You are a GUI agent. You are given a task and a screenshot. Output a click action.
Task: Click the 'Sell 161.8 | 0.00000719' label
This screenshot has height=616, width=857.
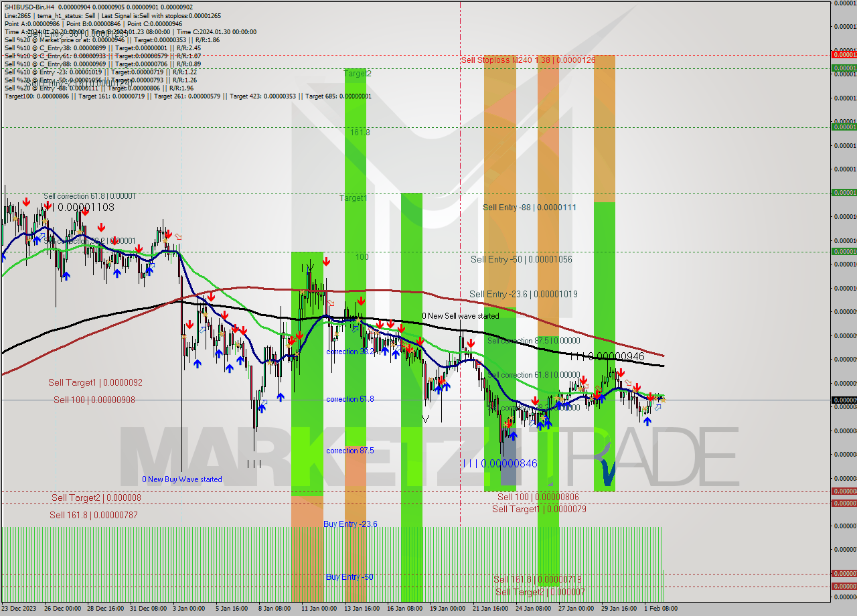(x=538, y=579)
